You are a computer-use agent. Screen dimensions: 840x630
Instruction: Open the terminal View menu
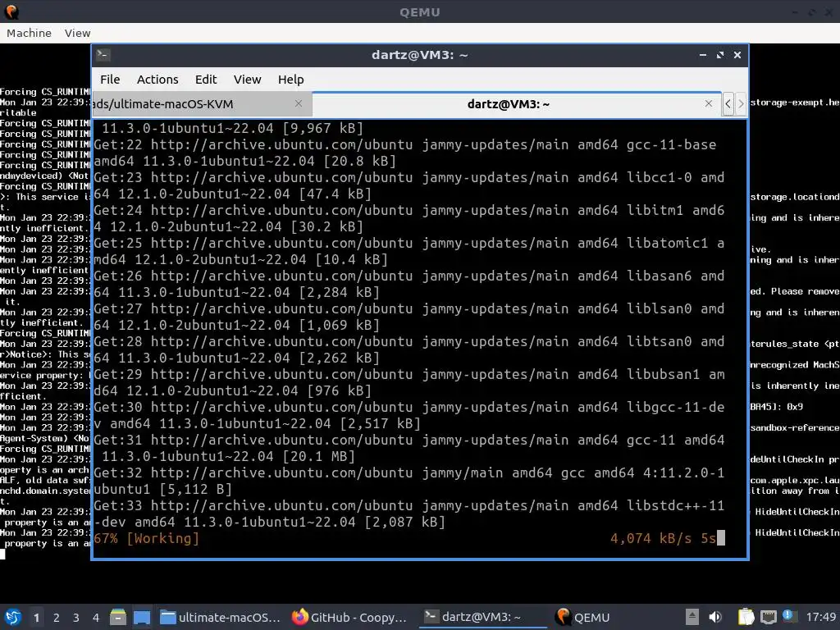pyautogui.click(x=247, y=80)
